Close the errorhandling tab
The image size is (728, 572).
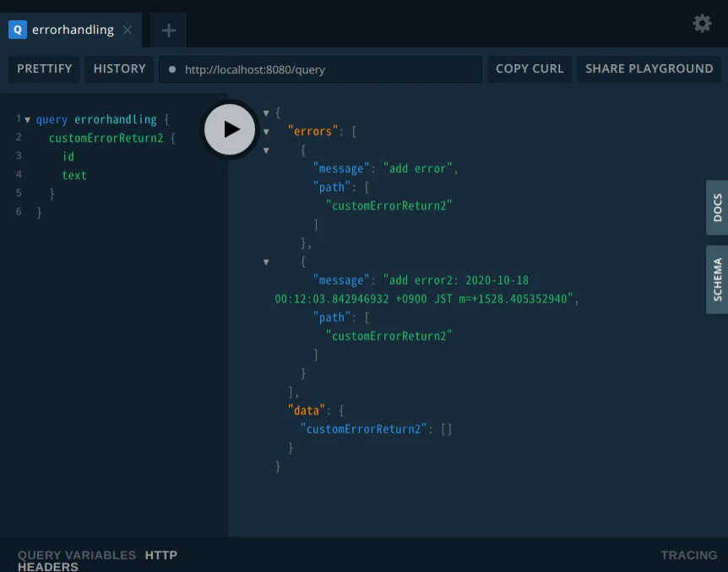coord(128,30)
